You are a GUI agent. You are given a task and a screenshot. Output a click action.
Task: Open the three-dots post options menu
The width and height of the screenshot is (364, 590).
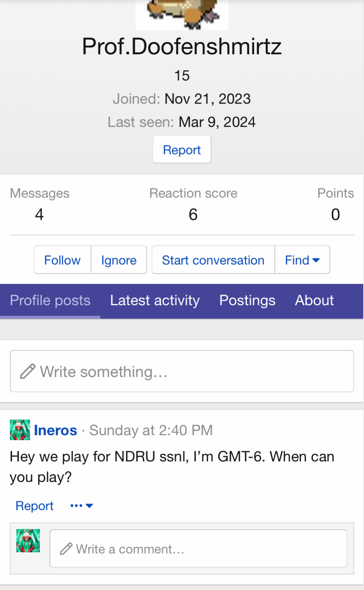coord(82,506)
